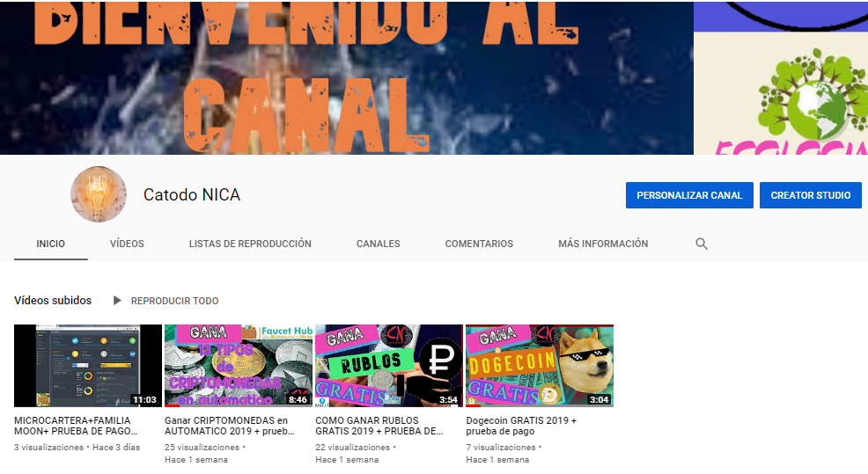Open the Gana Rublos Gratis thumbnail
Screen dimensions: 868x474
389,366
